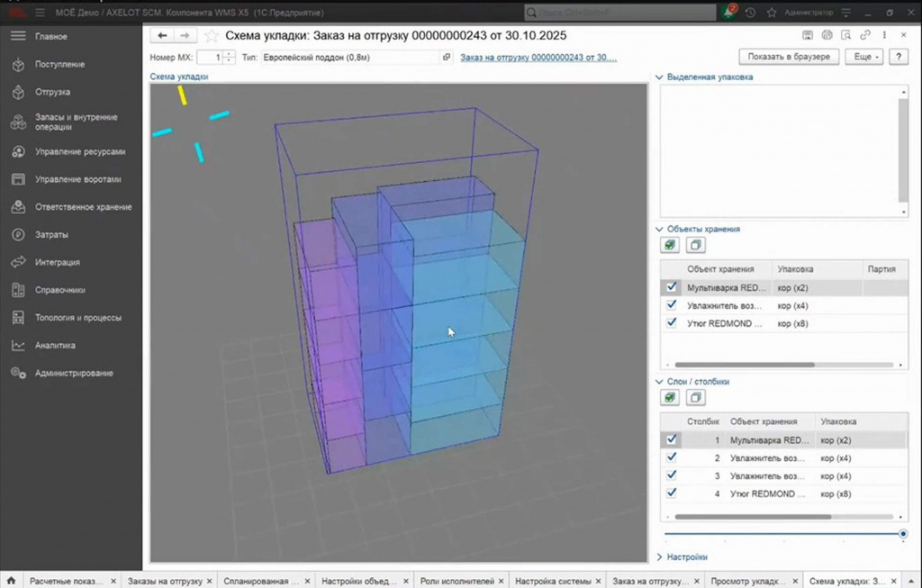Image resolution: width=922 pixels, height=588 pixels.
Task: Click the slider handle below the columns table
Action: tap(903, 534)
